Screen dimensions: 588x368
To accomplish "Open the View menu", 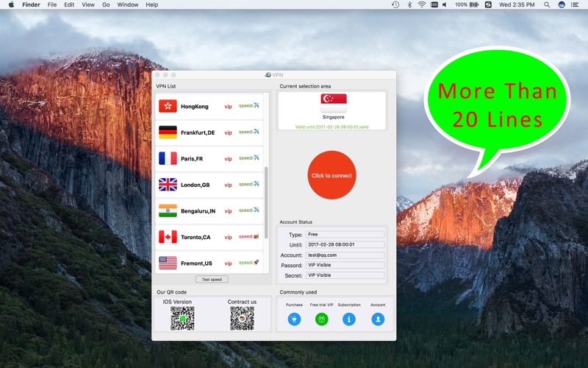I will (x=88, y=4).
